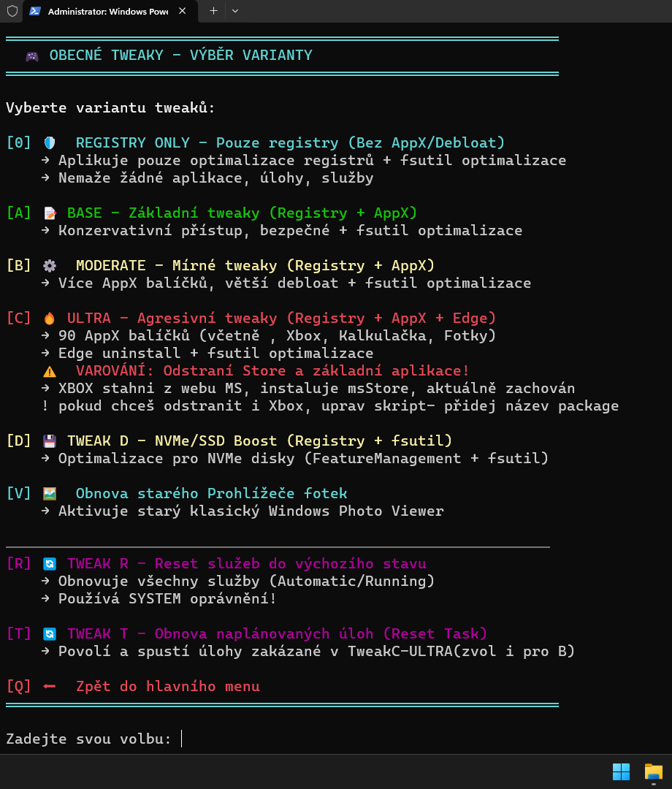Click the gear icon beside MODERATE
The width and height of the screenshot is (672, 789).
[50, 266]
